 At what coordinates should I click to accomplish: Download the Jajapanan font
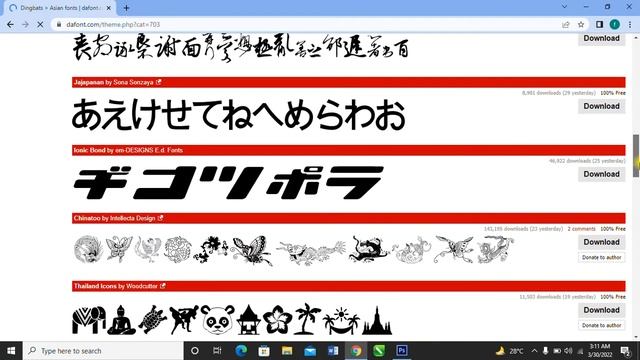[601, 106]
